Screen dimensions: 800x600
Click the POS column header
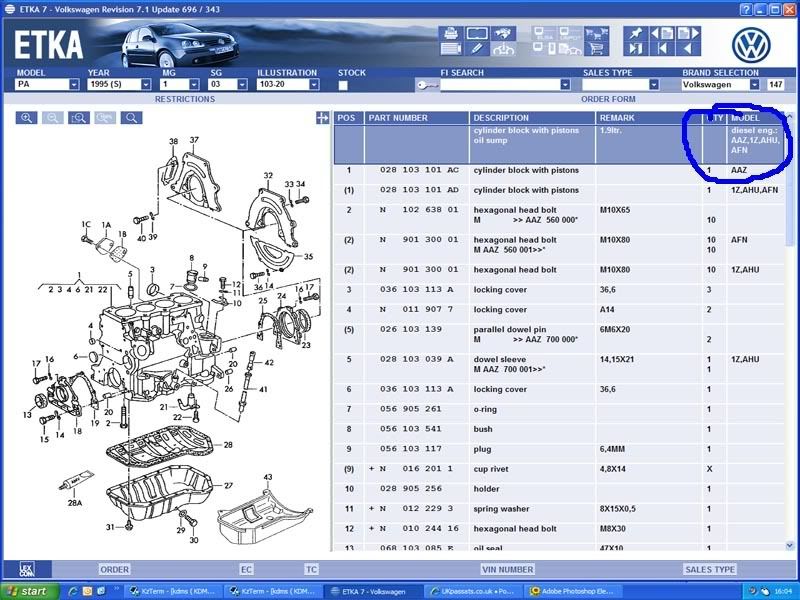tap(348, 118)
